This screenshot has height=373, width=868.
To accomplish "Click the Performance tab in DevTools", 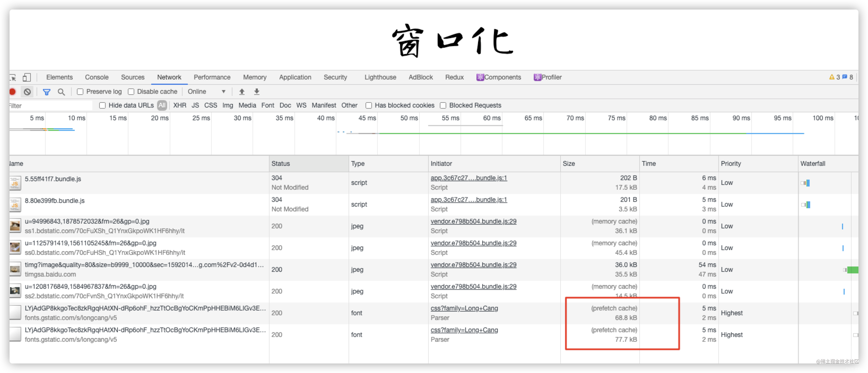I will click(x=211, y=77).
